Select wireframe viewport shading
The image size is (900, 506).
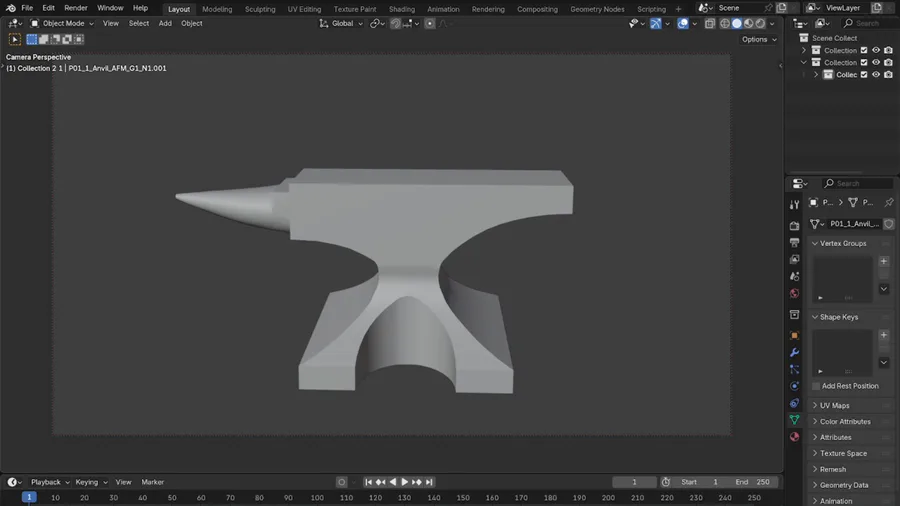pyautogui.click(x=725, y=24)
